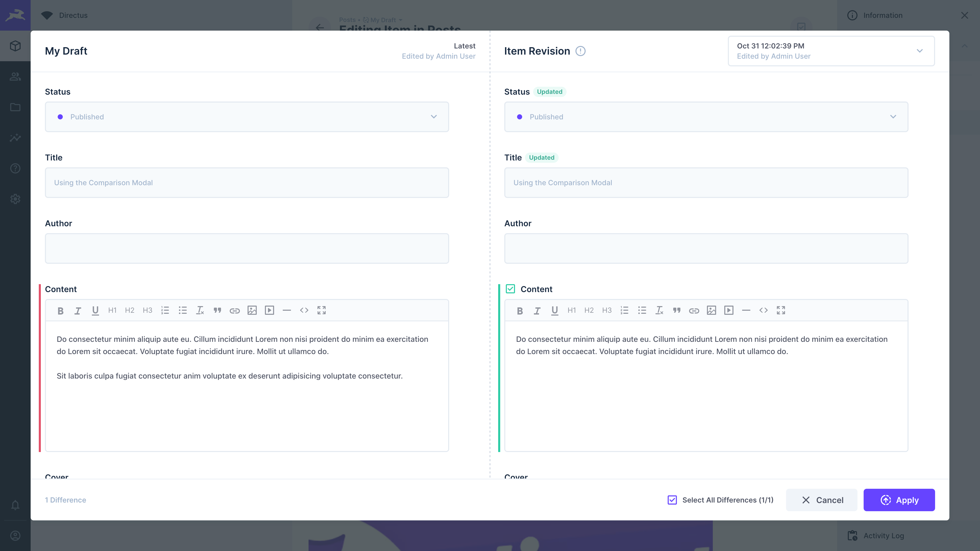Screen dimensions: 980x551
Task: Toggle Select All Differences
Action: (672, 500)
